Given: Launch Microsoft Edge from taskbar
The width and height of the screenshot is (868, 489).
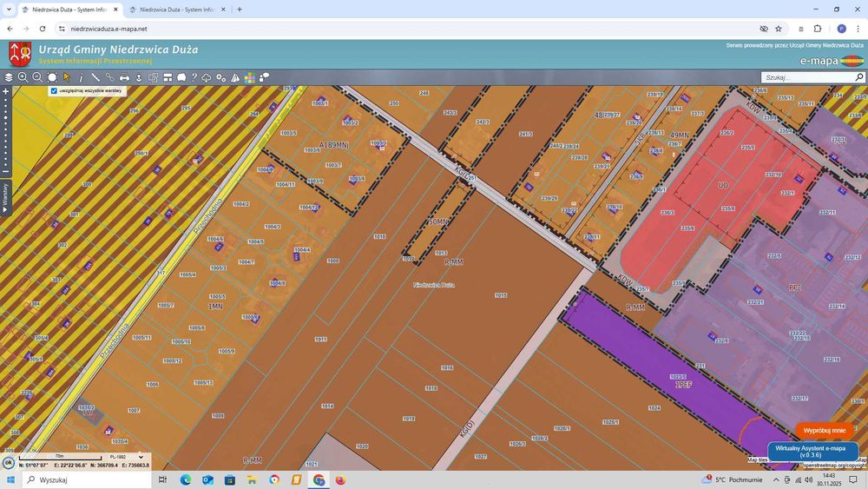Looking at the screenshot, I should click(186, 479).
